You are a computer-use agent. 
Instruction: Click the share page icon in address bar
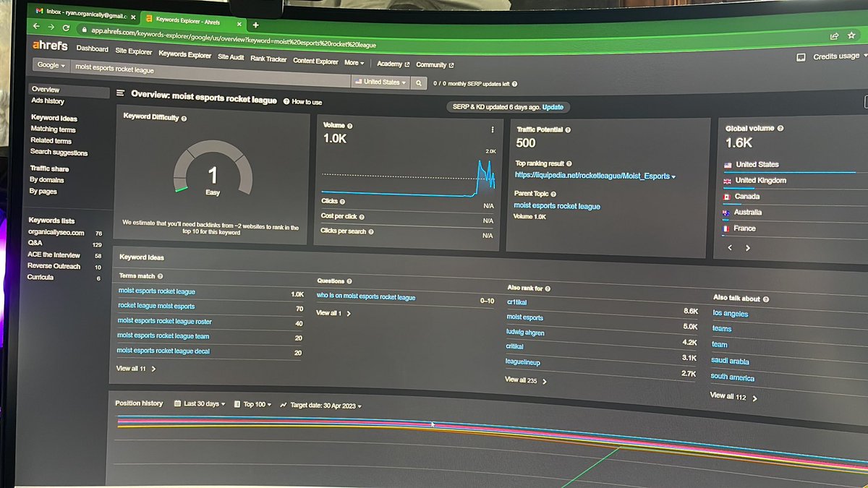pos(834,35)
